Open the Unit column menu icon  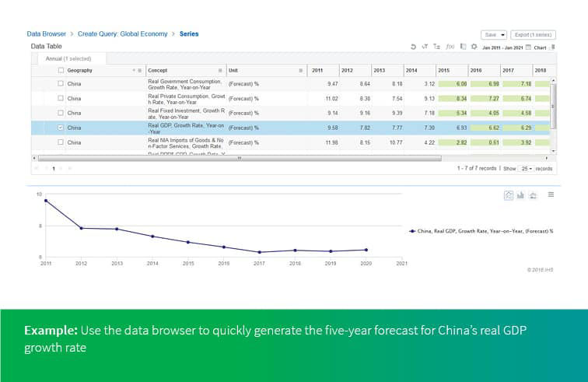pyautogui.click(x=300, y=71)
